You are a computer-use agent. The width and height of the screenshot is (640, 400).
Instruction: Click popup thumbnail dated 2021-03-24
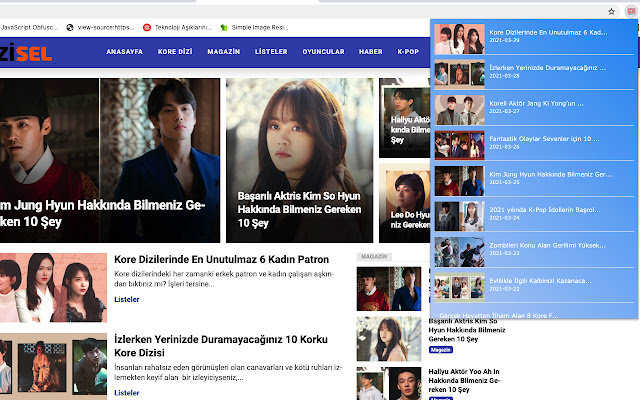(x=460, y=216)
